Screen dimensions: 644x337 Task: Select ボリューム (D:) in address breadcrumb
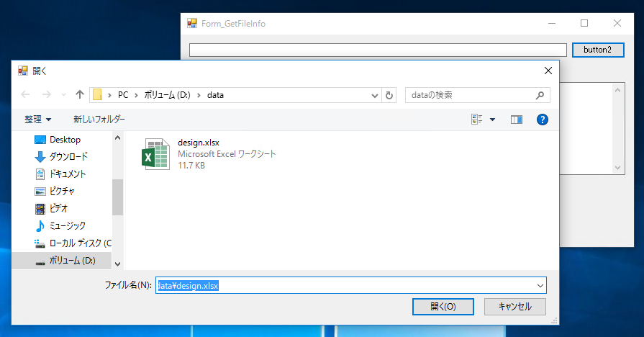(x=167, y=95)
